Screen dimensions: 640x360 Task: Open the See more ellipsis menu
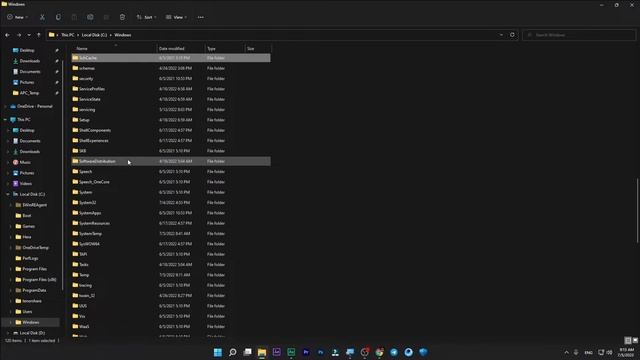coord(200,17)
